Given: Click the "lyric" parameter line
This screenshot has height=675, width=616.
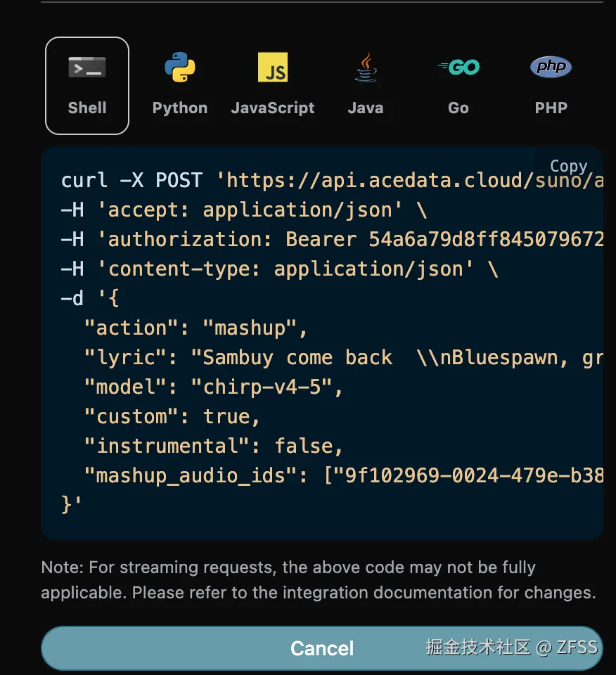Looking at the screenshot, I should [344, 358].
